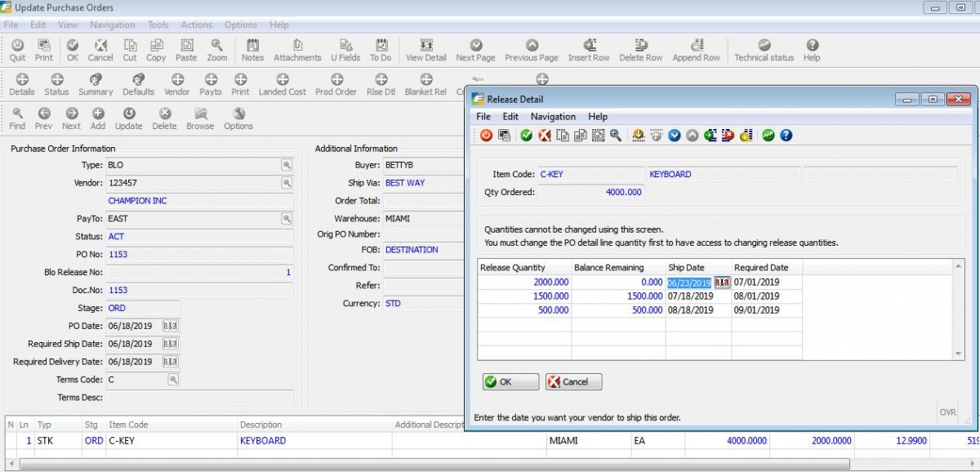Open the Prod Order toolbar icon

pos(336,84)
